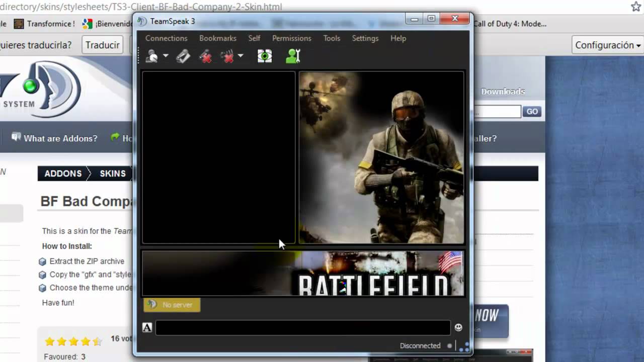
Task: Click the Traducir translate button
Action: click(x=103, y=45)
